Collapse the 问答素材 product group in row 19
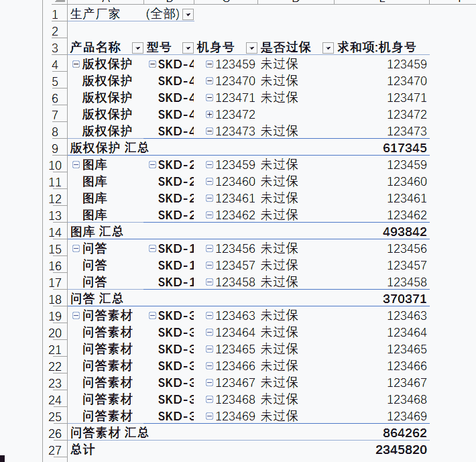 76,316
